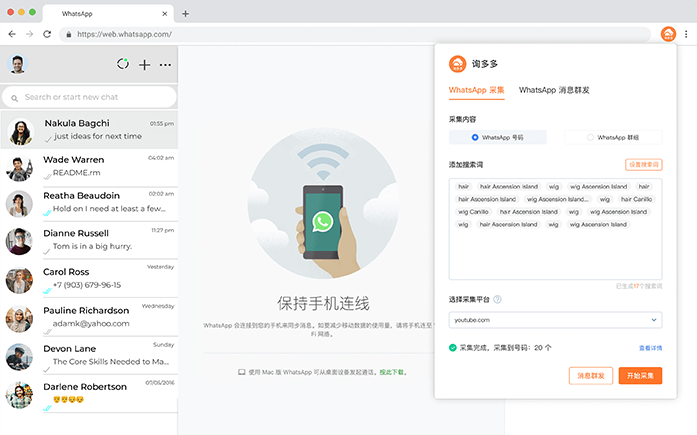The height and width of the screenshot is (435, 697).
Task: Click the dropdown chevron on platform selector
Action: (654, 320)
